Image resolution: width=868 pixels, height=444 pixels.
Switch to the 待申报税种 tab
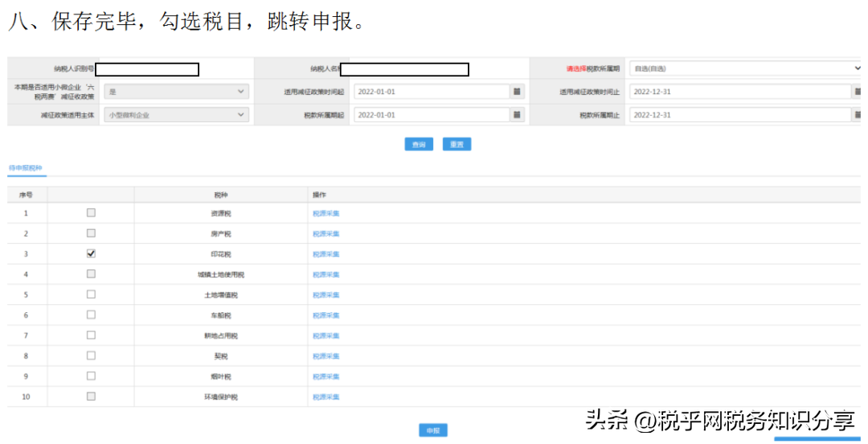pos(25,169)
